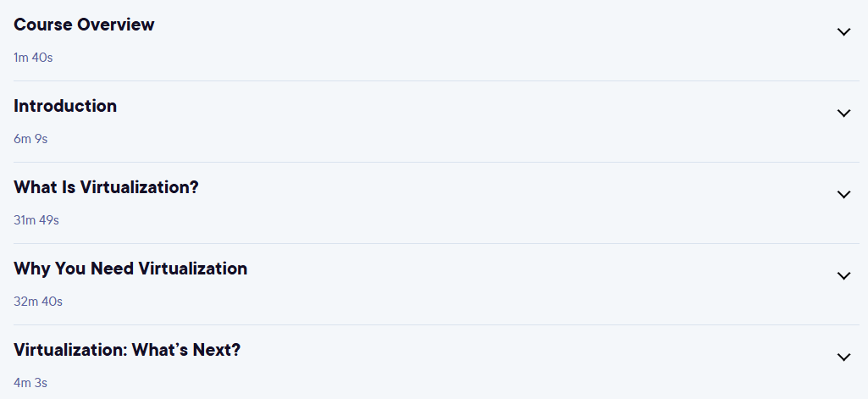Viewport: 868px width, 399px height.
Task: Click the 1m 40s duration label
Action: (x=33, y=58)
